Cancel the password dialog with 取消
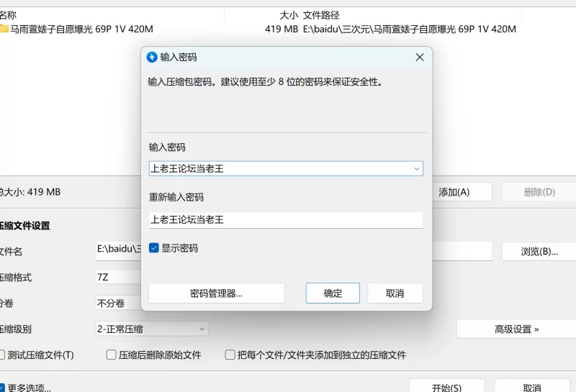The height and width of the screenshot is (392, 576). (x=395, y=293)
